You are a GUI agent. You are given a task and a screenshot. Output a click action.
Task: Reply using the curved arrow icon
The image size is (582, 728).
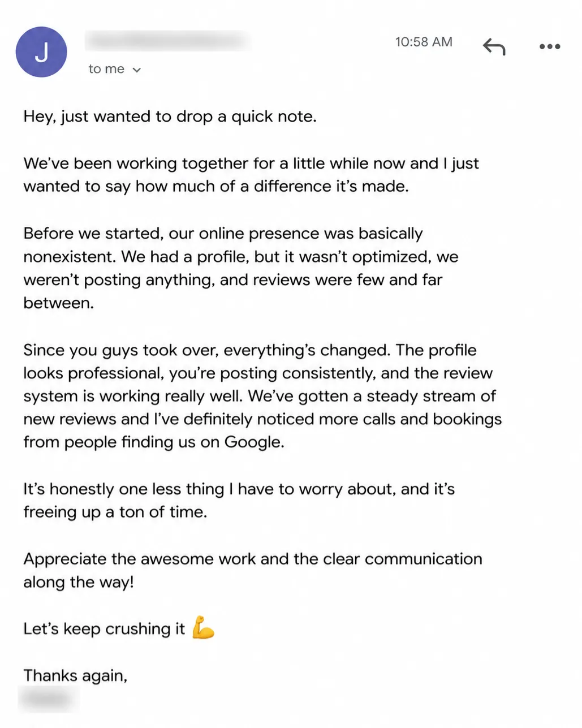494,46
